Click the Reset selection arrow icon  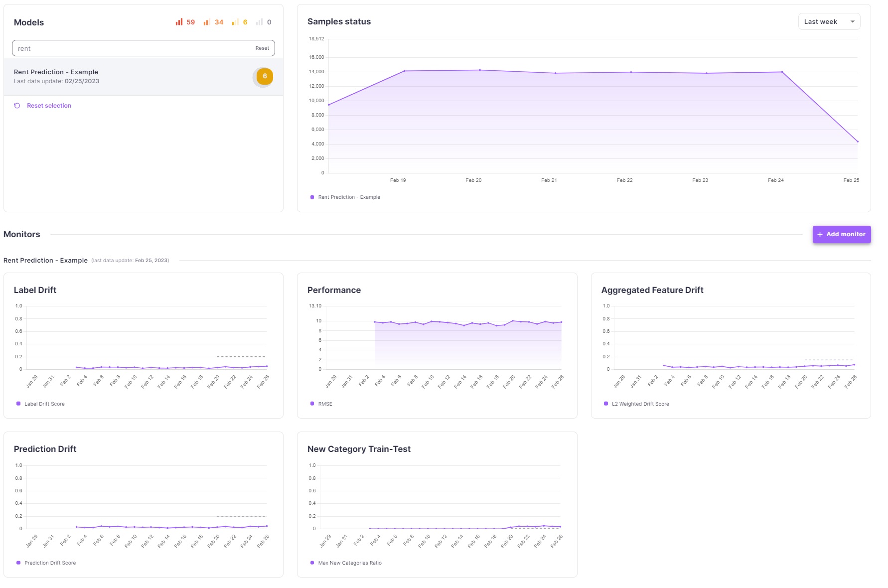pyautogui.click(x=17, y=106)
